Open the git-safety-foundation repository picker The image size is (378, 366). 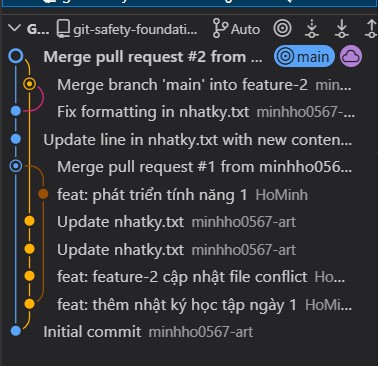127,29
